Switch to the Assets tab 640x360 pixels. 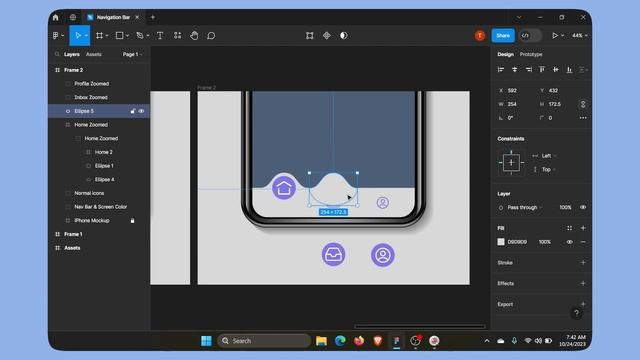93,54
